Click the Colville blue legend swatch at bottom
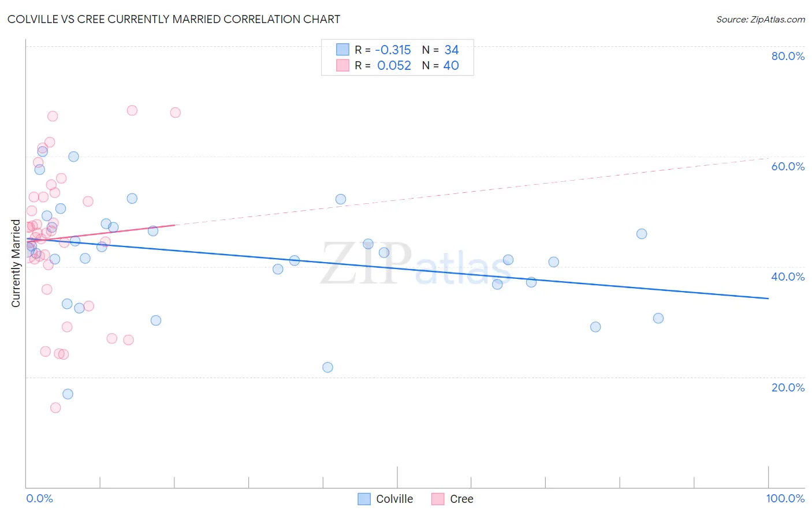The image size is (812, 515). pyautogui.click(x=364, y=499)
